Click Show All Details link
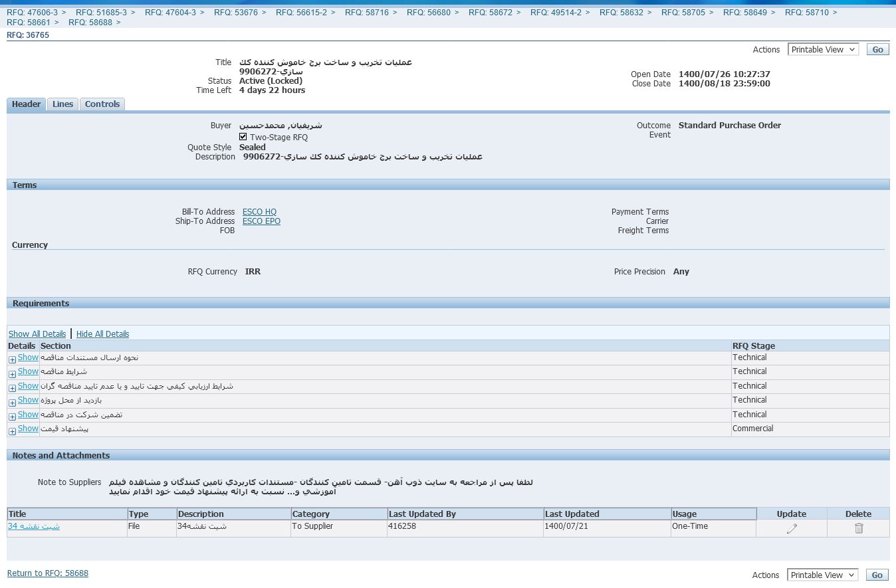The image size is (896, 588). [x=37, y=334]
